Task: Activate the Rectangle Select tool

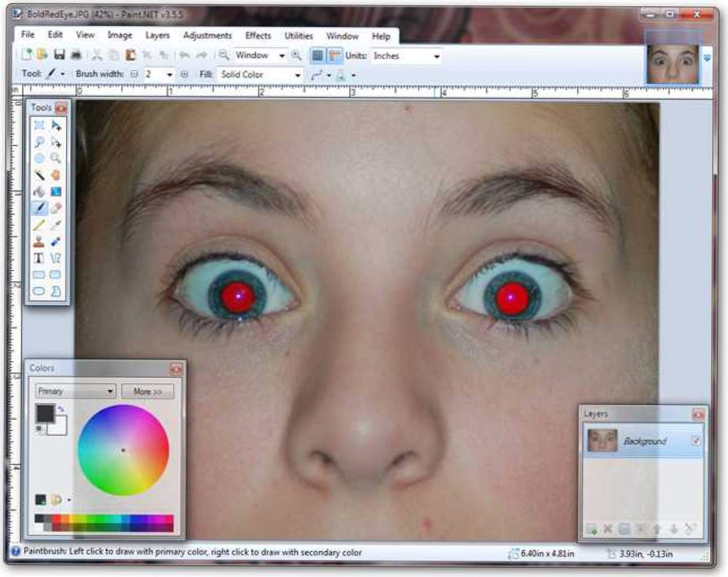Action: click(39, 125)
